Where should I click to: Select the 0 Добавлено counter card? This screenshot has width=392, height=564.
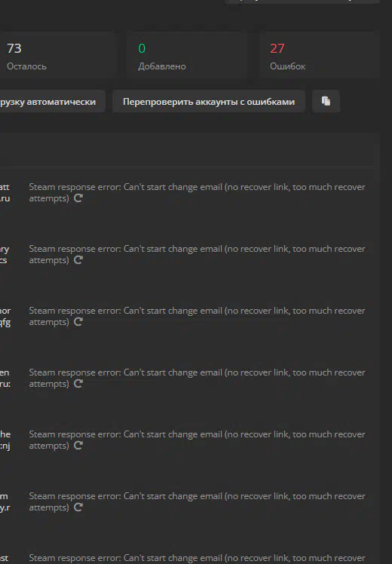(x=187, y=55)
